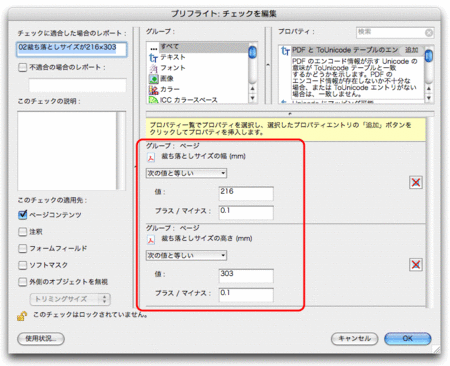Click the width 値 field showing 216
Viewport: 450px width, 366px height.
pos(246,194)
